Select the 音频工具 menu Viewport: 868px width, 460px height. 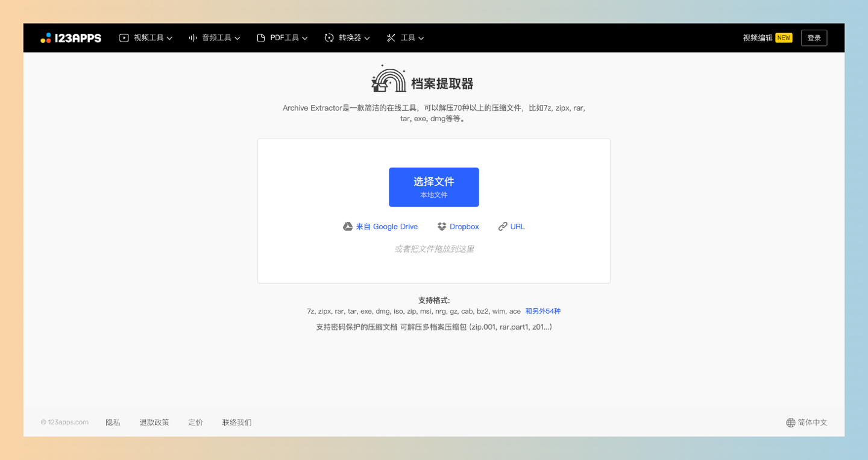pos(215,37)
